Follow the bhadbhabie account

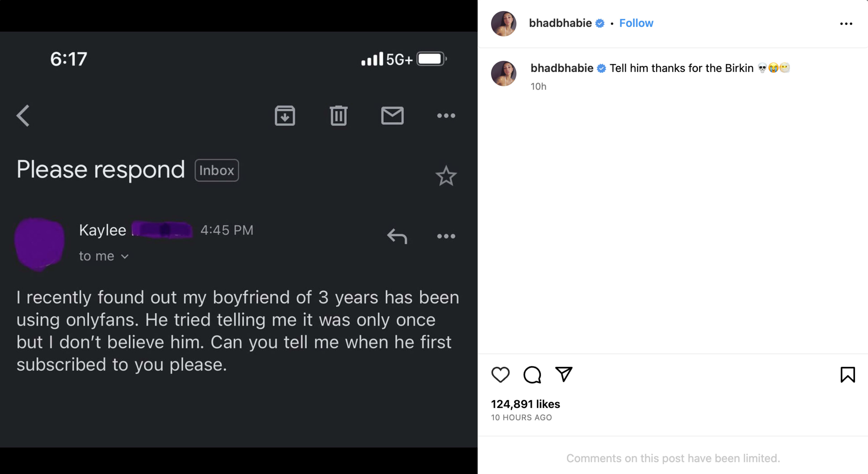(x=636, y=23)
